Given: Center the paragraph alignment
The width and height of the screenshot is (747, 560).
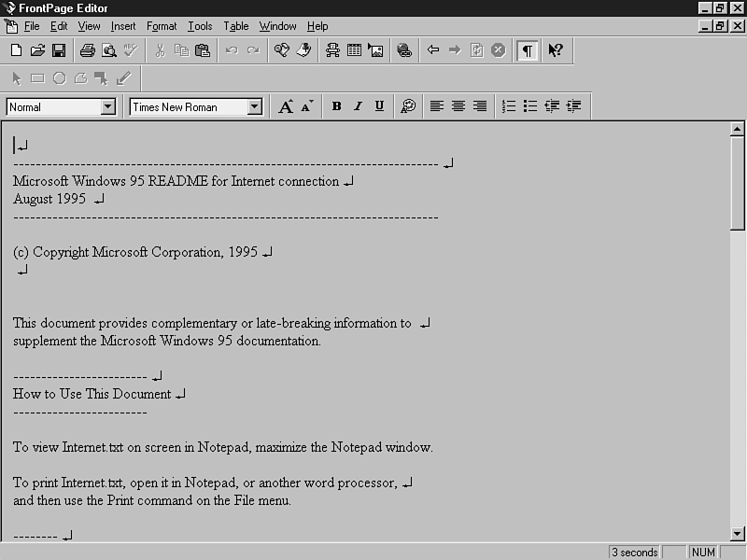Looking at the screenshot, I should pos(458,106).
